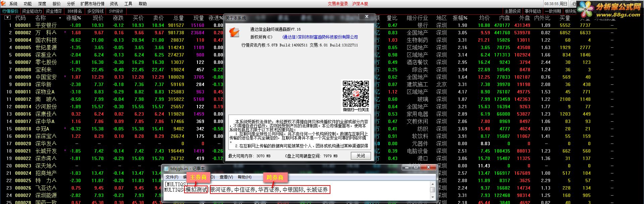Sort by 内外比 column header
Screen dimensions: 644x204
pyautogui.click(x=542, y=18)
